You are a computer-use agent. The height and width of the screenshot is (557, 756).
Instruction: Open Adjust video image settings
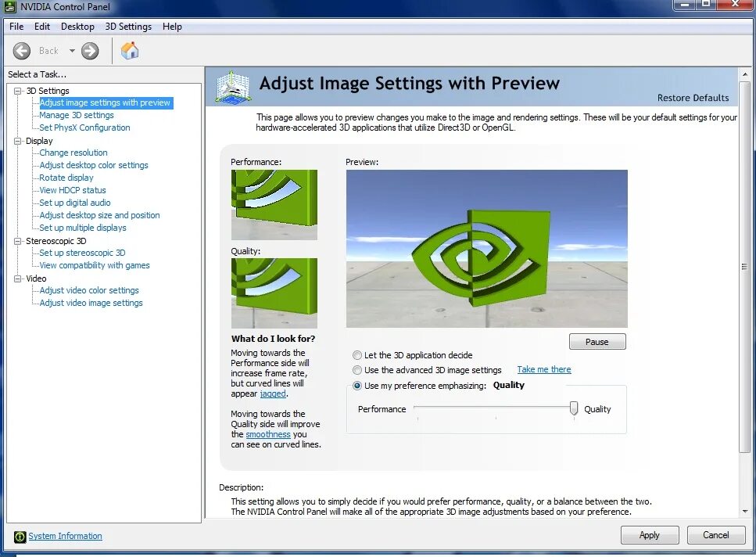tap(91, 304)
